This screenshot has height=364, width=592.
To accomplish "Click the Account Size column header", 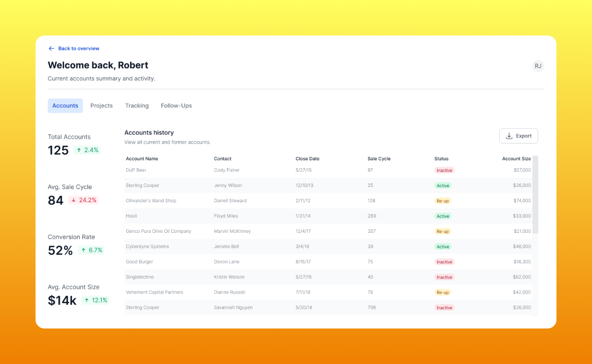I will (516, 159).
